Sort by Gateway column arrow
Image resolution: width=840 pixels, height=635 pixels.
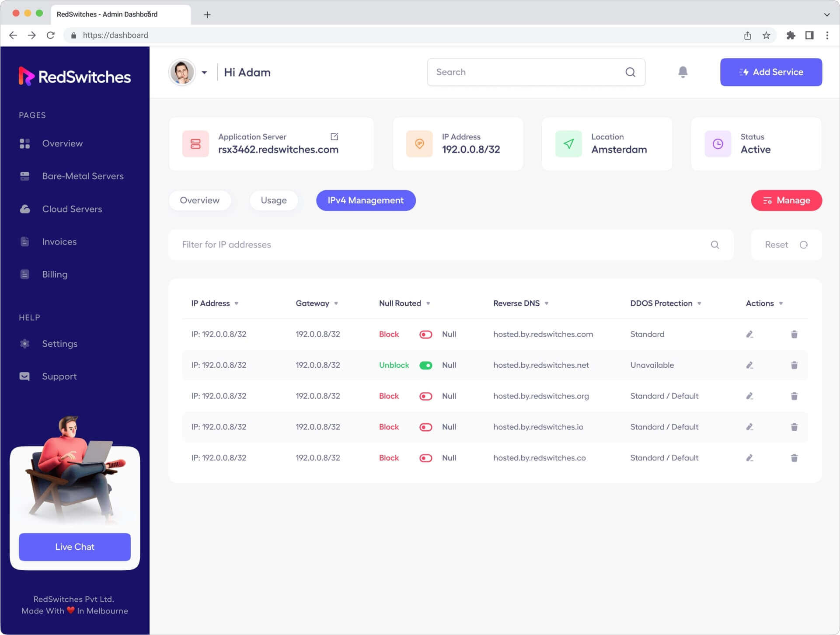tap(336, 304)
